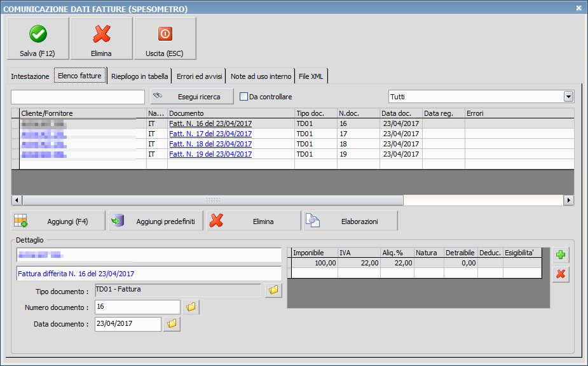
Task: Click the Aggiungi (F4) table-plus icon
Action: click(x=20, y=221)
